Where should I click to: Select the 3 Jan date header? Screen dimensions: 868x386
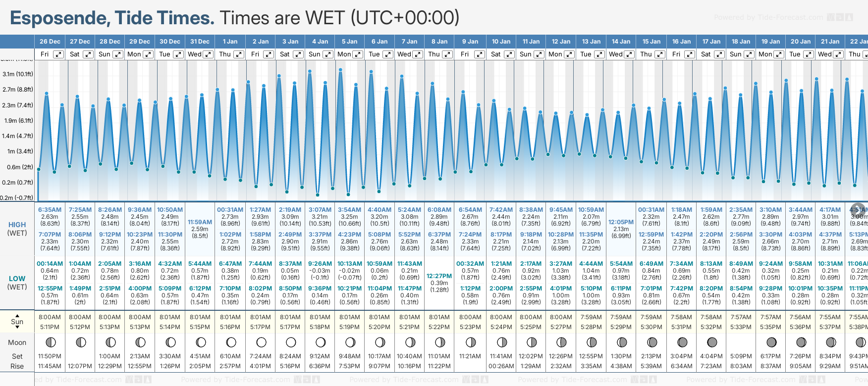click(290, 42)
